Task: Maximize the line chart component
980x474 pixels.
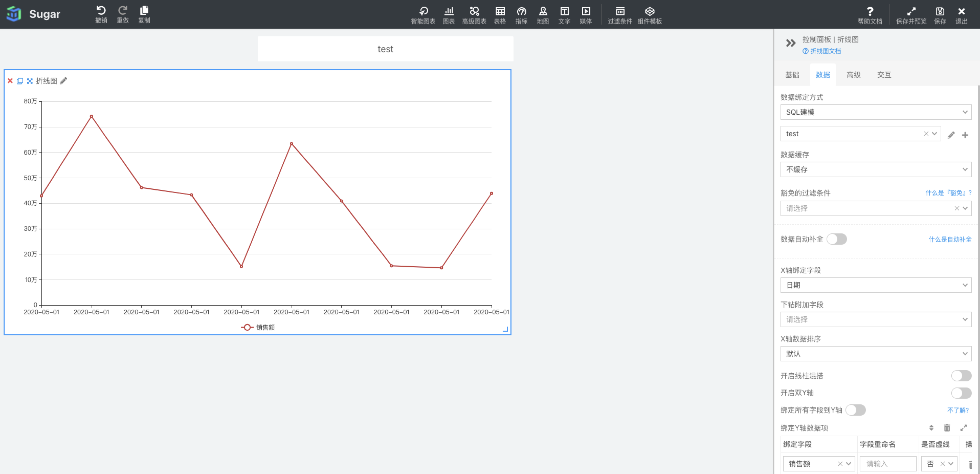Action: pos(30,81)
